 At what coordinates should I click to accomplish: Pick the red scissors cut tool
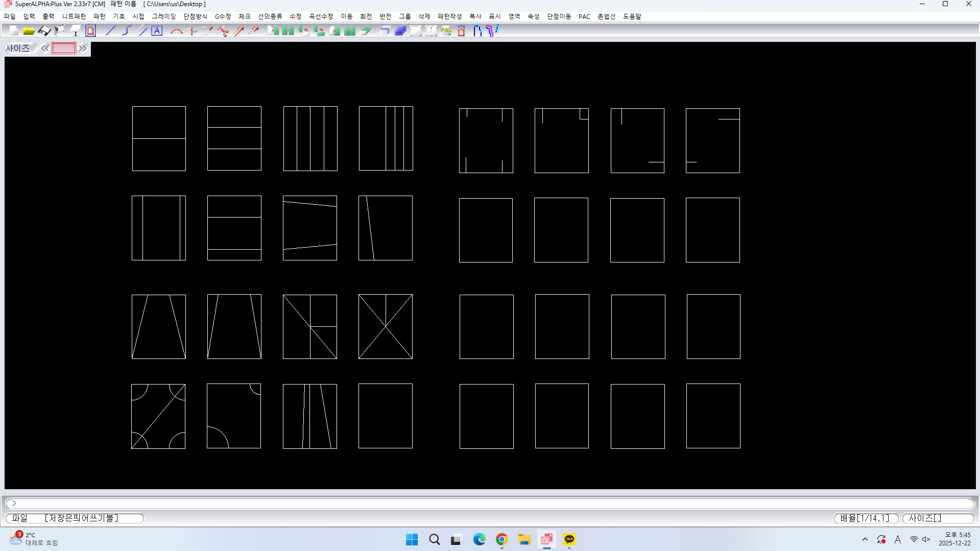click(x=223, y=31)
